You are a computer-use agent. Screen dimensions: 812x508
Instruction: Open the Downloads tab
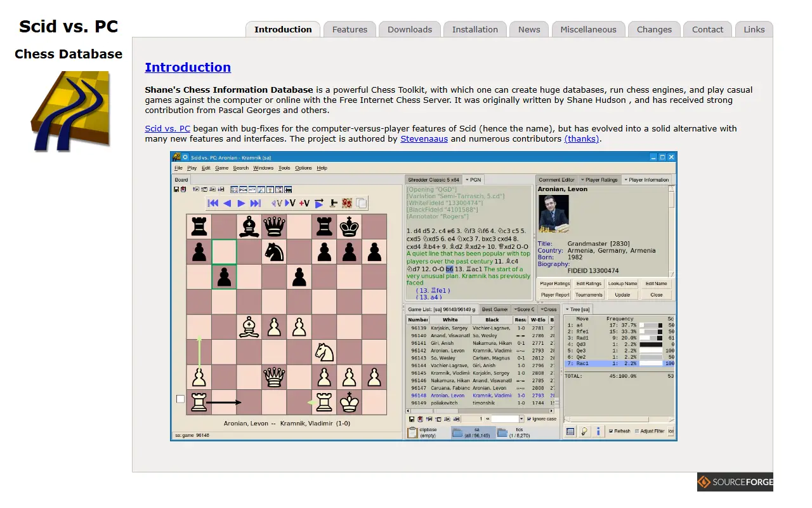coord(410,29)
